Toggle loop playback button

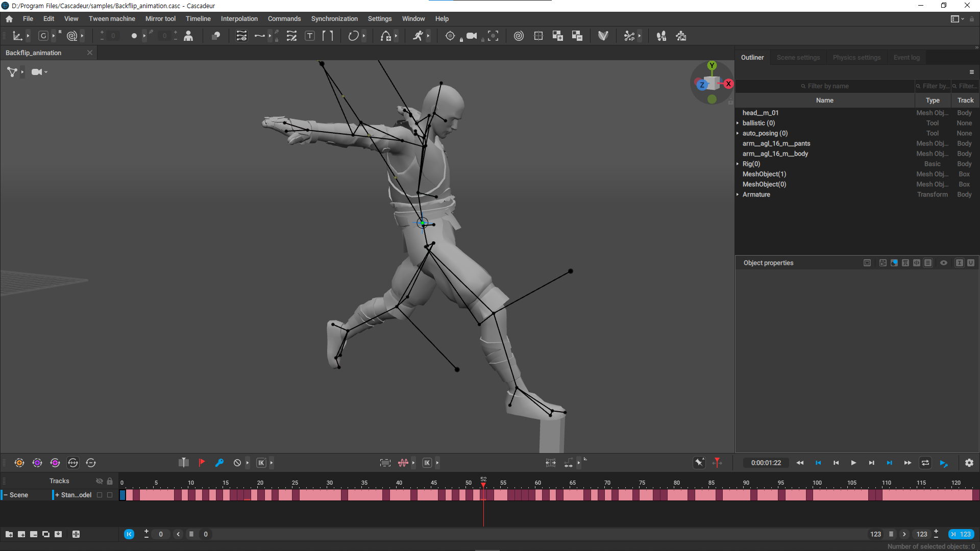(x=925, y=463)
